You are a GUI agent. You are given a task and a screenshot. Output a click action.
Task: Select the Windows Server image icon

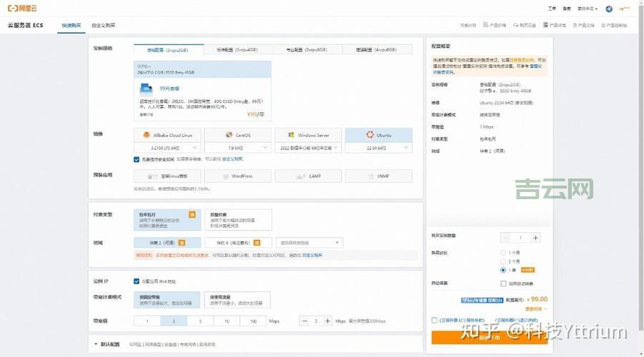[x=291, y=135]
